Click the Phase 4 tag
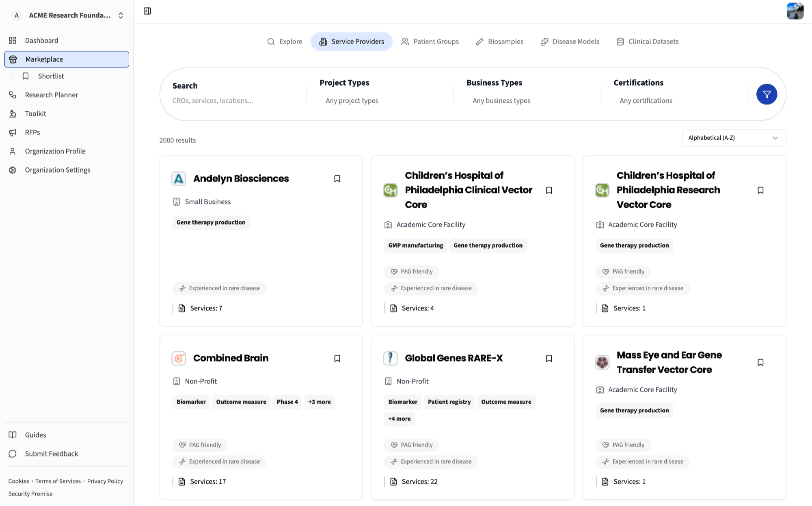 point(287,402)
